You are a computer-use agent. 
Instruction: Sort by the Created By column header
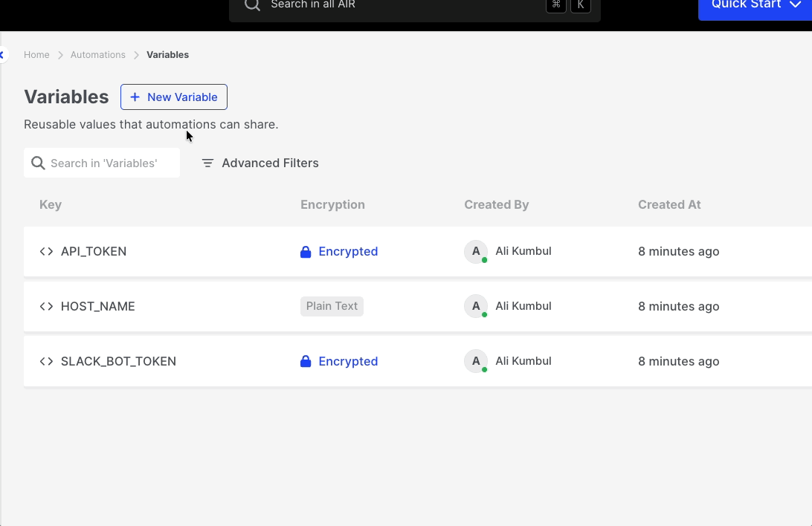(x=497, y=205)
